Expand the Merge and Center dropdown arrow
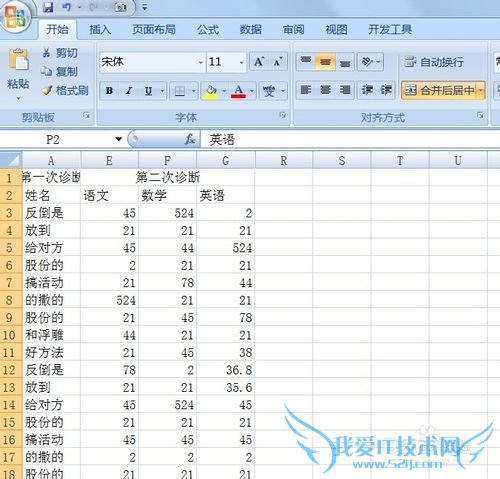The width and height of the screenshot is (500, 479). coord(481,90)
